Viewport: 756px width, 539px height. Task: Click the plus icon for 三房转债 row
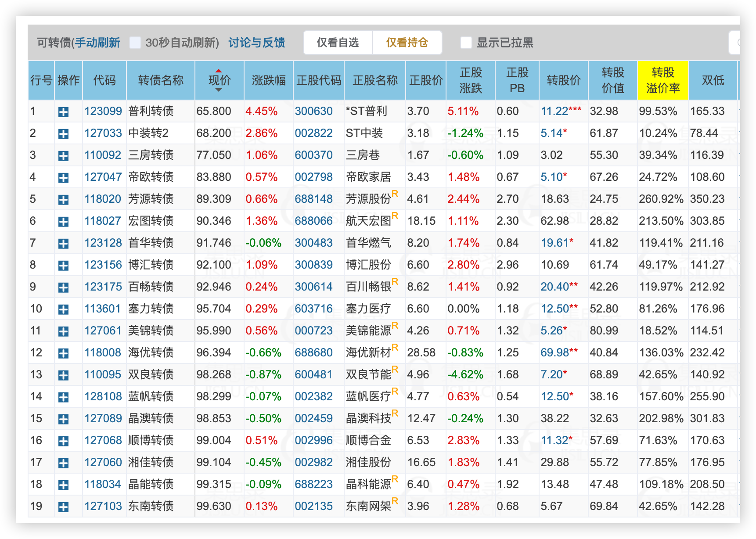(x=63, y=156)
